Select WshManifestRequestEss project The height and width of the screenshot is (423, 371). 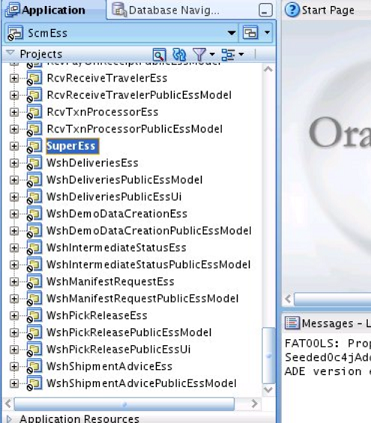click(110, 282)
